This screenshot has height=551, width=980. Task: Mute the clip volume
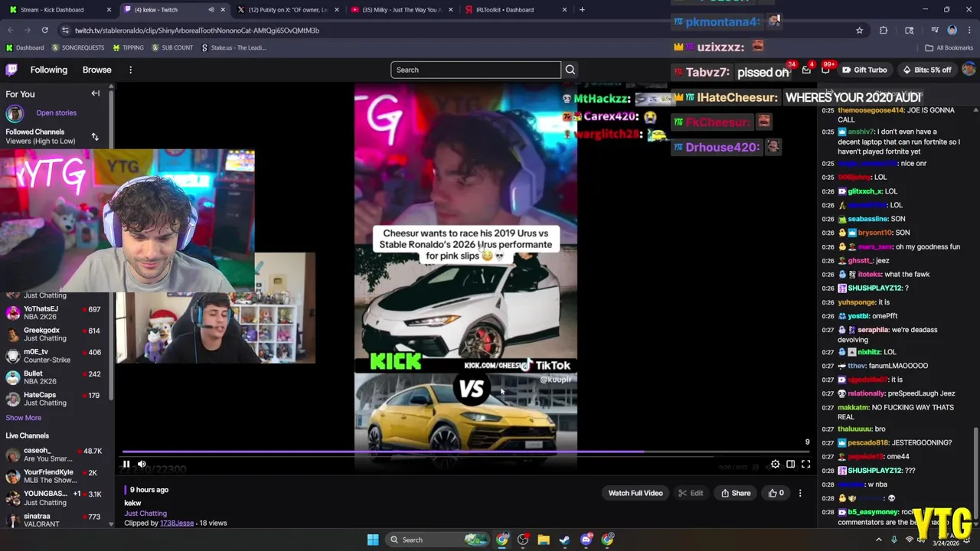tap(142, 464)
